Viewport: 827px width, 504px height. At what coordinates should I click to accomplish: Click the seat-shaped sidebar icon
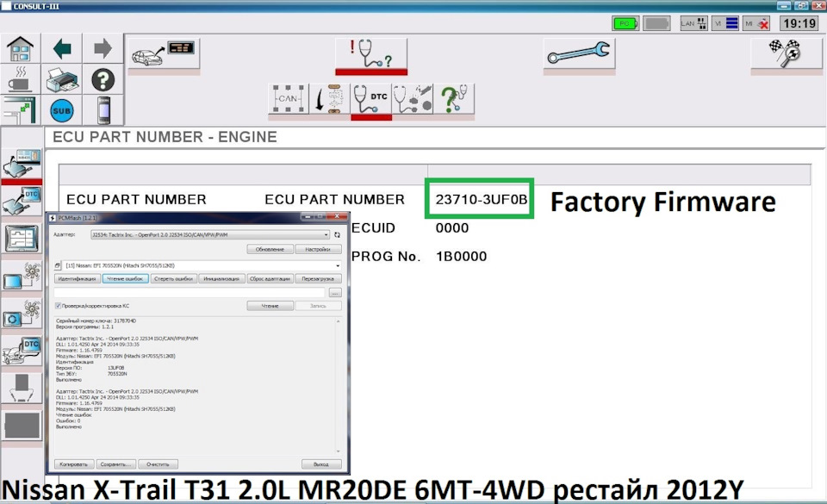pyautogui.click(x=22, y=388)
